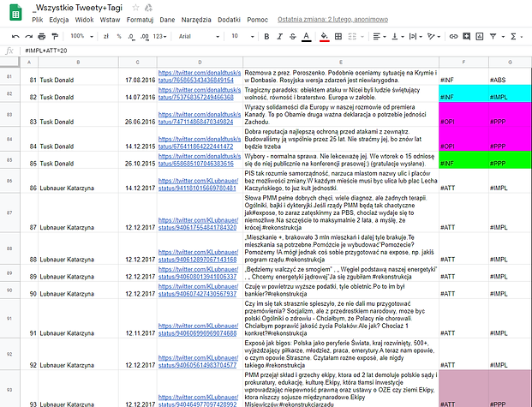
Task: Activate the paint format tool
Action: [x=54, y=36]
